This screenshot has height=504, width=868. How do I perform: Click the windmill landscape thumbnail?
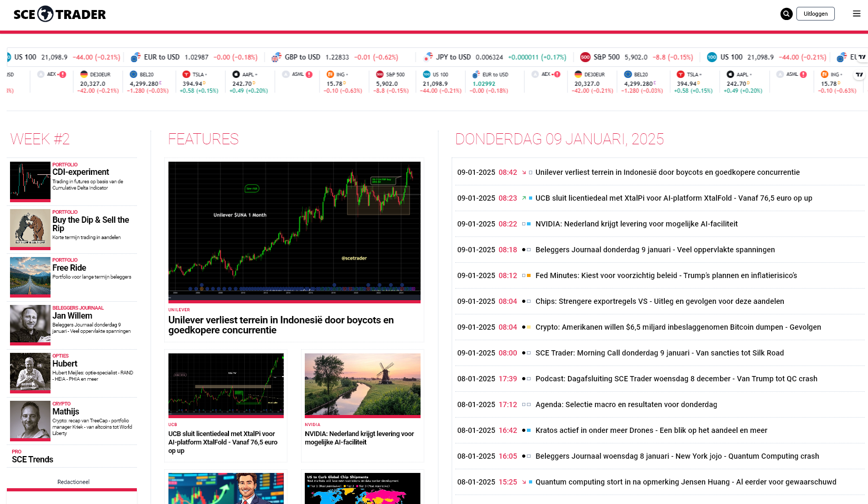(x=363, y=386)
